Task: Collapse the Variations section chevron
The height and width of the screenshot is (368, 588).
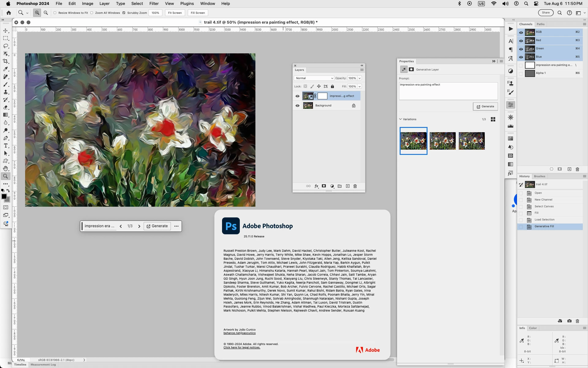Action: [400, 119]
